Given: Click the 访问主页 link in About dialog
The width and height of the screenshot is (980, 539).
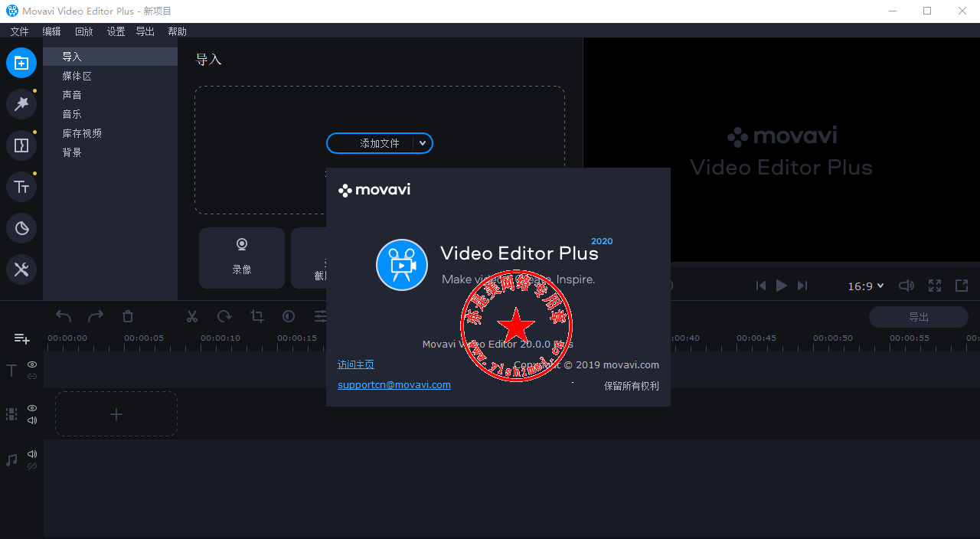Looking at the screenshot, I should tap(356, 364).
